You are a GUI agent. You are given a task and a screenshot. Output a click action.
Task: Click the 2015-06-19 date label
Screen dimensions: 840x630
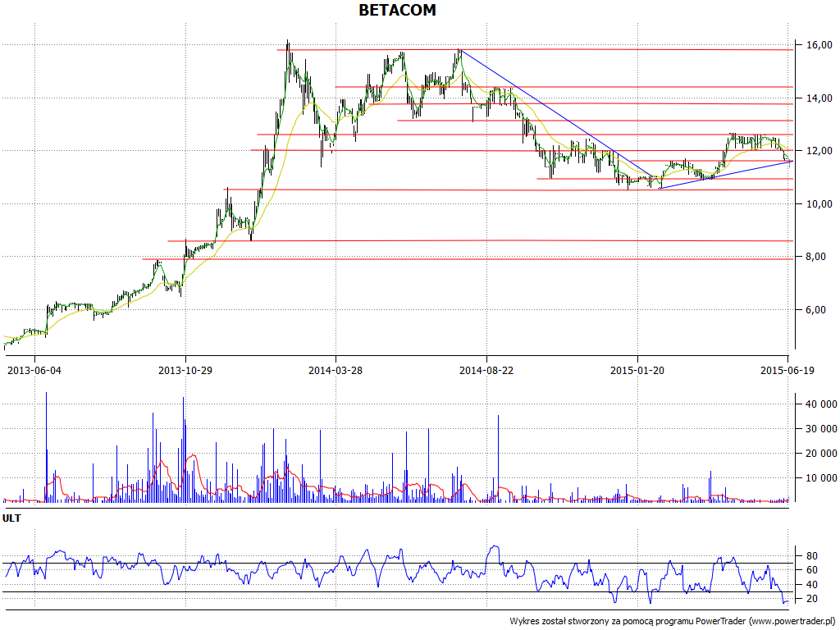click(787, 370)
